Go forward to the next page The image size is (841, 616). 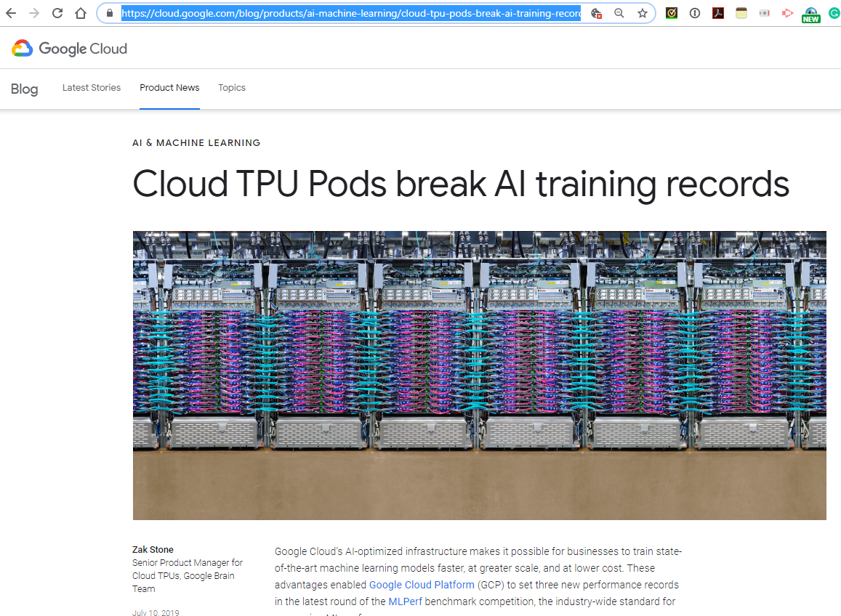tap(33, 13)
